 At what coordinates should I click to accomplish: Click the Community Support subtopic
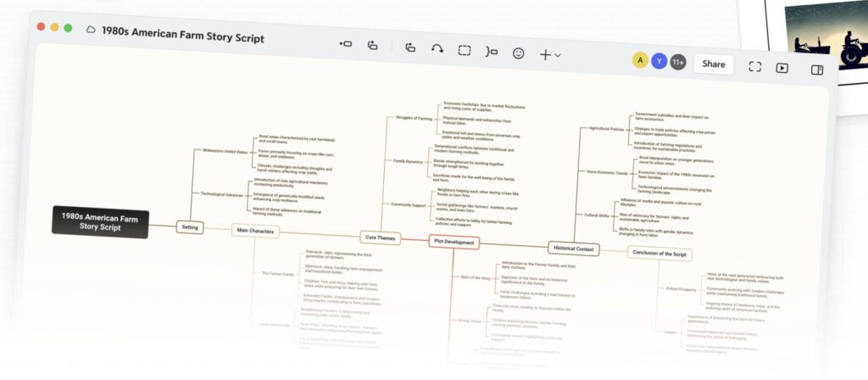409,204
